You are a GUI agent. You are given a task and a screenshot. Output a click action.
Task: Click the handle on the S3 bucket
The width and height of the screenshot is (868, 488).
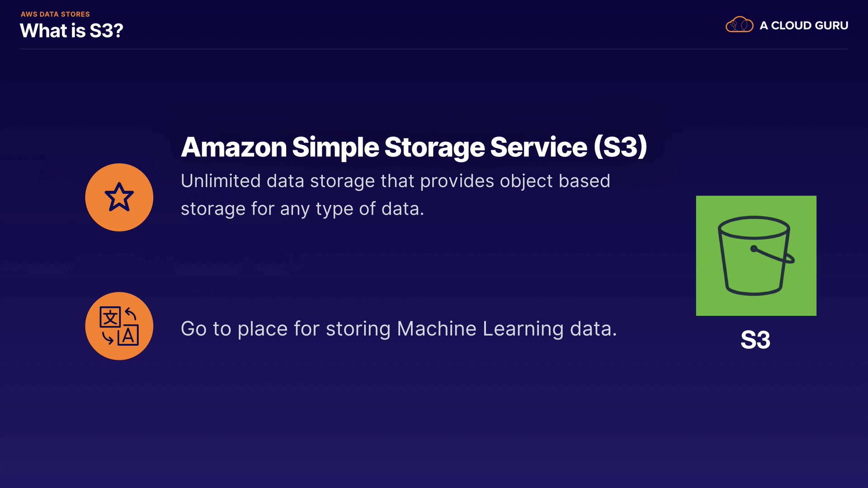click(772, 255)
